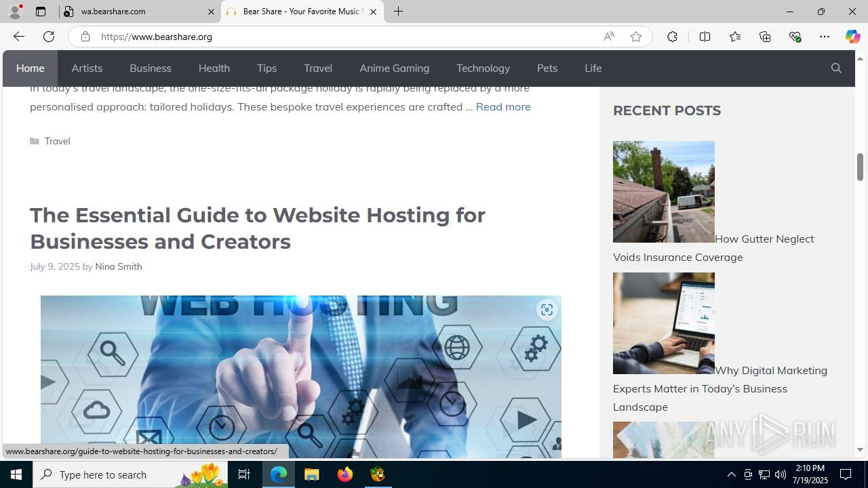The height and width of the screenshot is (488, 868).
Task: Open the Anime Gaming category
Action: tap(395, 68)
